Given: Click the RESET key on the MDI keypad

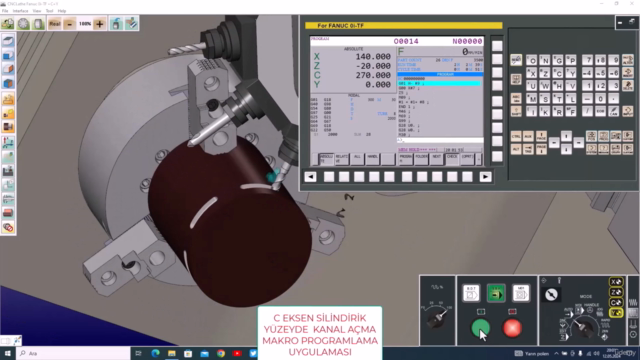Looking at the screenshot, I should tap(516, 60).
